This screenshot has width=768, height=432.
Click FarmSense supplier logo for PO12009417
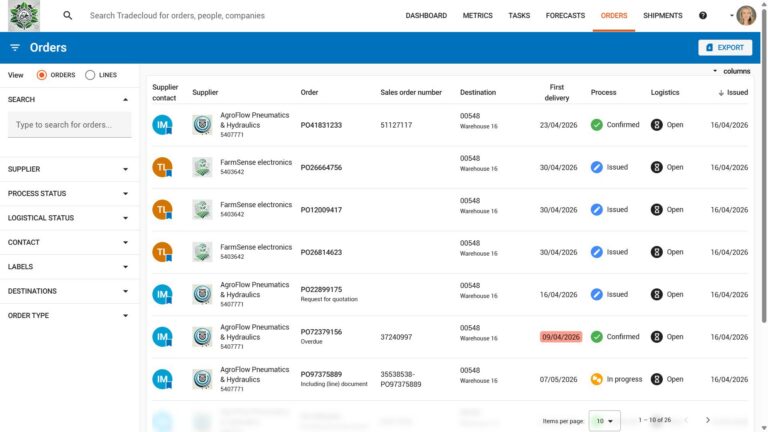202,210
